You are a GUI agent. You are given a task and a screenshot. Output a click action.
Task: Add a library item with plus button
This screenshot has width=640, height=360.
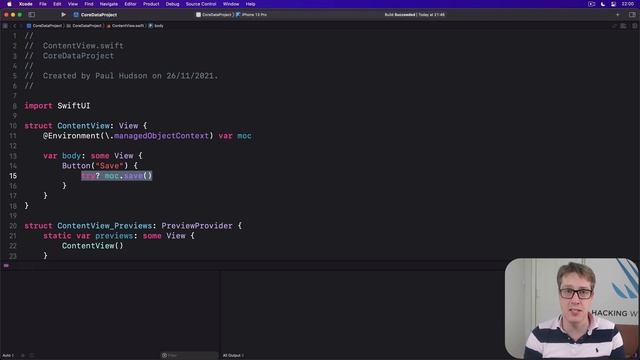pyautogui.click(x=618, y=15)
